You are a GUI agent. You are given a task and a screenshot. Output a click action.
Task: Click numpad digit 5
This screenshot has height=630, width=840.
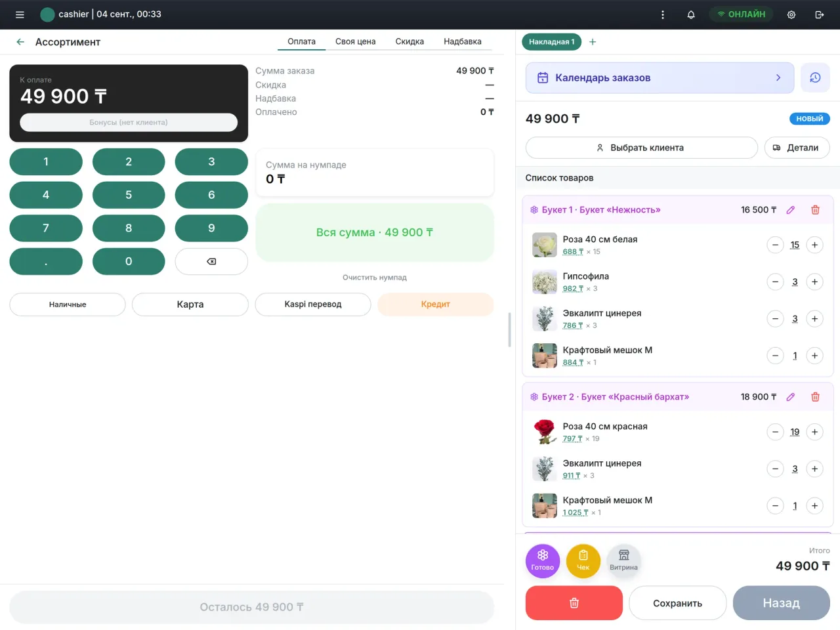click(x=129, y=195)
